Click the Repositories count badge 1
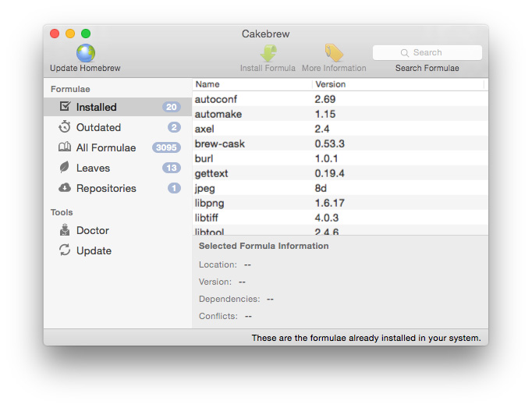The image size is (532, 408). [x=174, y=188]
